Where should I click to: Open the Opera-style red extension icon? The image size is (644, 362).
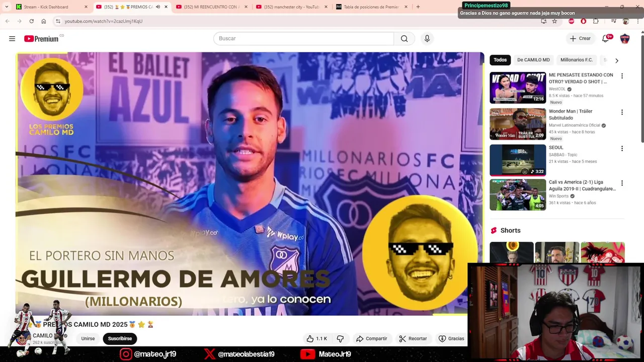pos(584,21)
